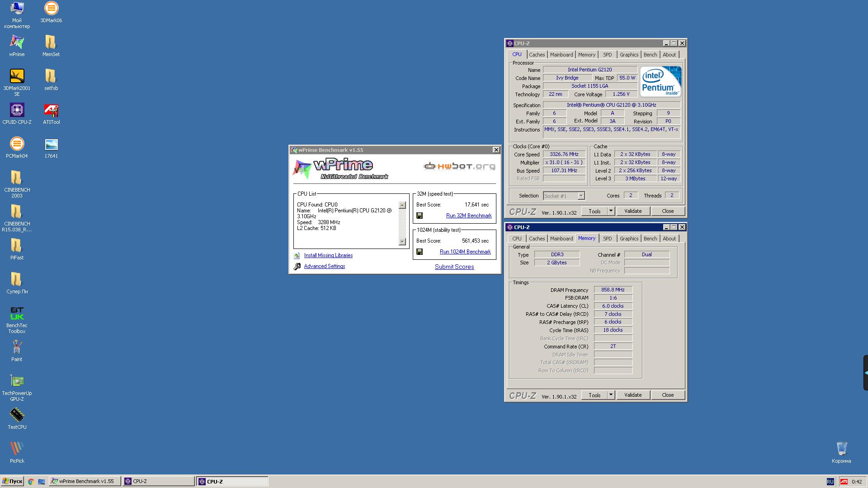Image resolution: width=868 pixels, height=488 pixels.
Task: Click the Multiplier x 31.0 value field
Action: 564,162
